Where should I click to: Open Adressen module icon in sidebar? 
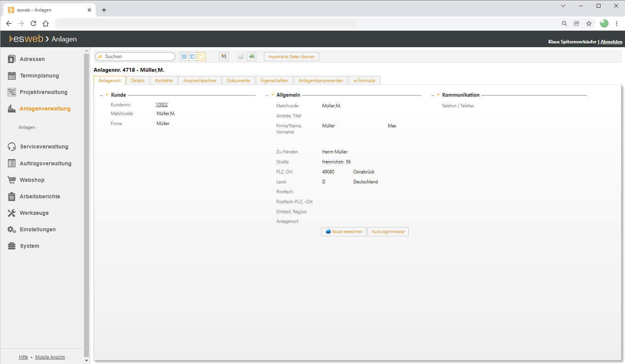click(x=12, y=59)
